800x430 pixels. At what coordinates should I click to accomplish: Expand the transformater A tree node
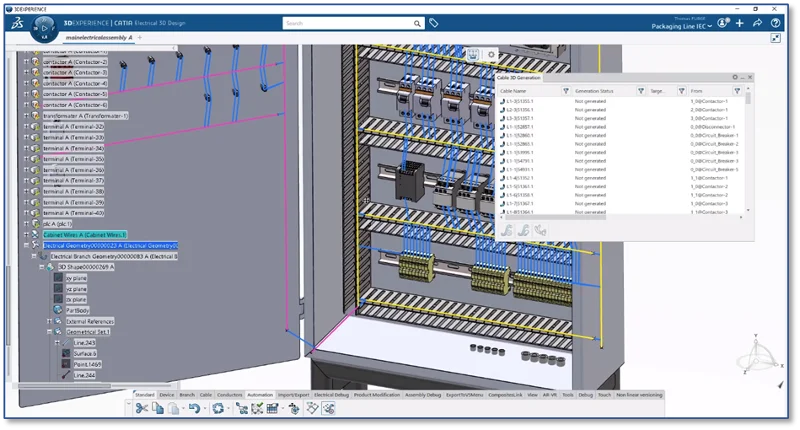click(27, 116)
